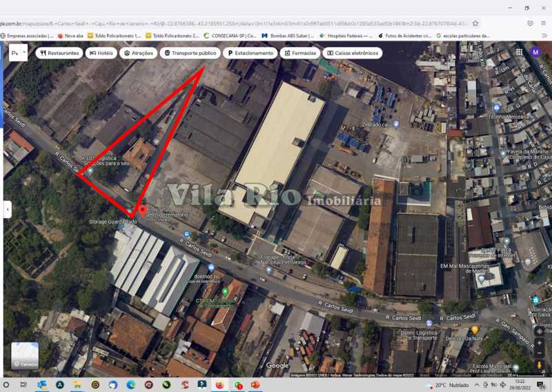
Task: Switch to Firefox in the taskbar
Action: click(219, 384)
